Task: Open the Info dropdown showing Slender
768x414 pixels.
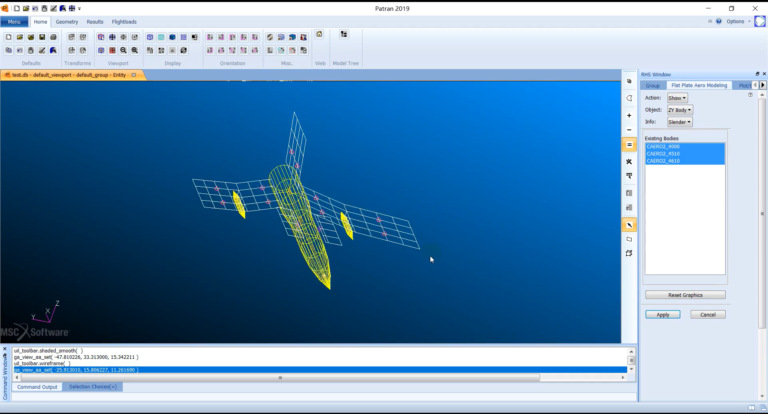Action: [680, 122]
